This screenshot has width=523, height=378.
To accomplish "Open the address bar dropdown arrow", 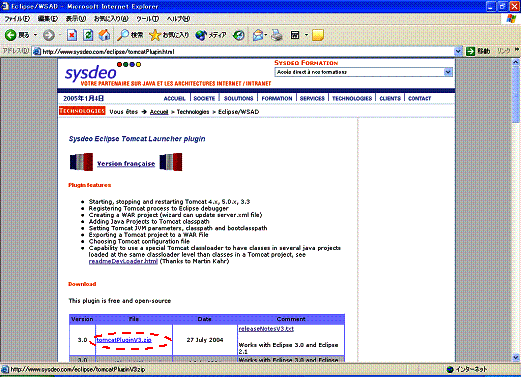I will coord(458,51).
